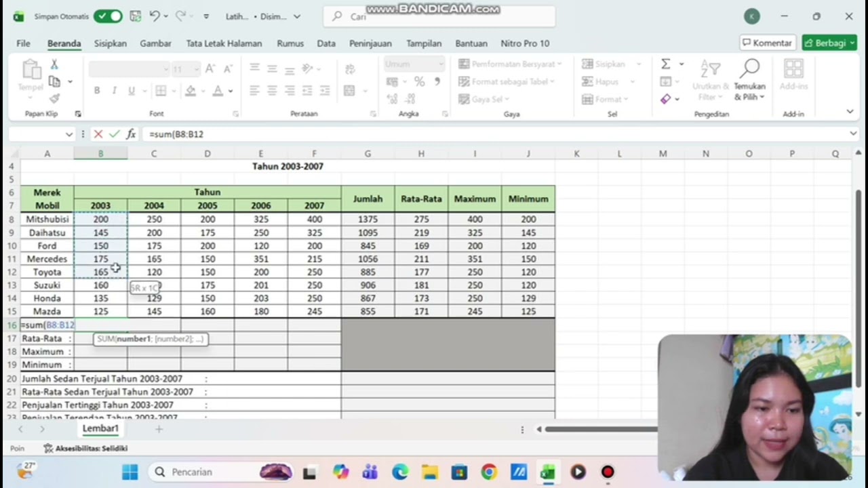Click the Align Left icon
The image size is (868, 488).
(x=255, y=90)
